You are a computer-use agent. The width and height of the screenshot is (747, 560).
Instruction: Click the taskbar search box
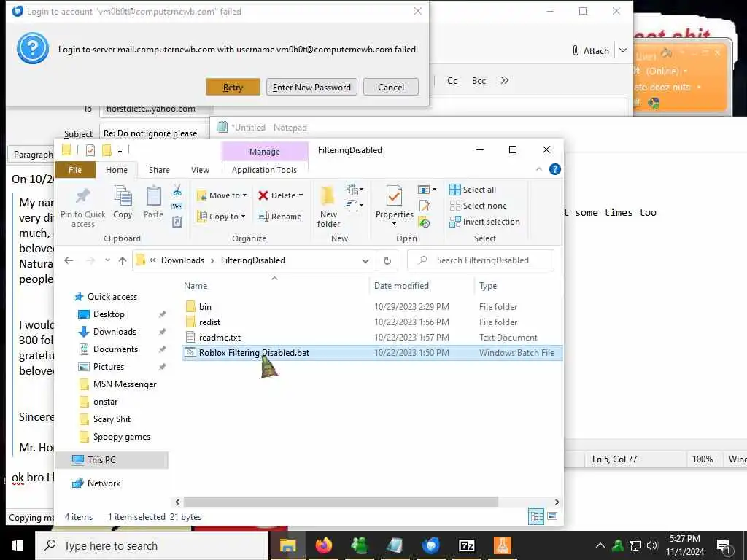coord(152,545)
